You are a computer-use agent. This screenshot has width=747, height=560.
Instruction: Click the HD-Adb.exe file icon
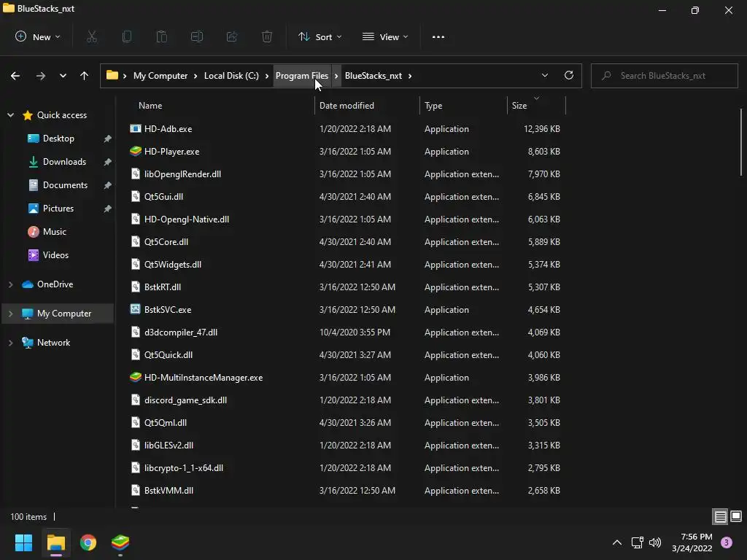tap(135, 128)
